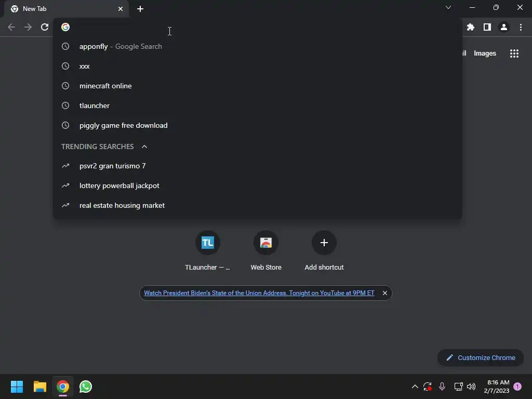The height and width of the screenshot is (399, 532).
Task: Open the Google apps grid
Action: click(x=514, y=54)
